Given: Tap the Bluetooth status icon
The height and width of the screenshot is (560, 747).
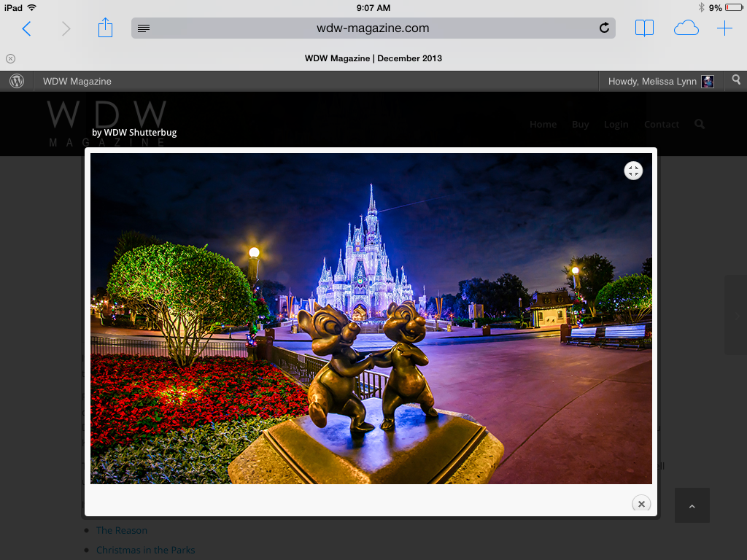Looking at the screenshot, I should click(701, 7).
